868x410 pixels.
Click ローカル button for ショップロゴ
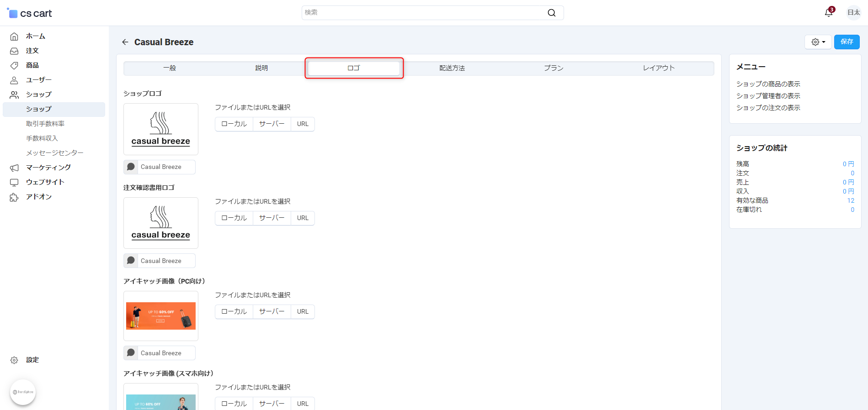click(234, 124)
